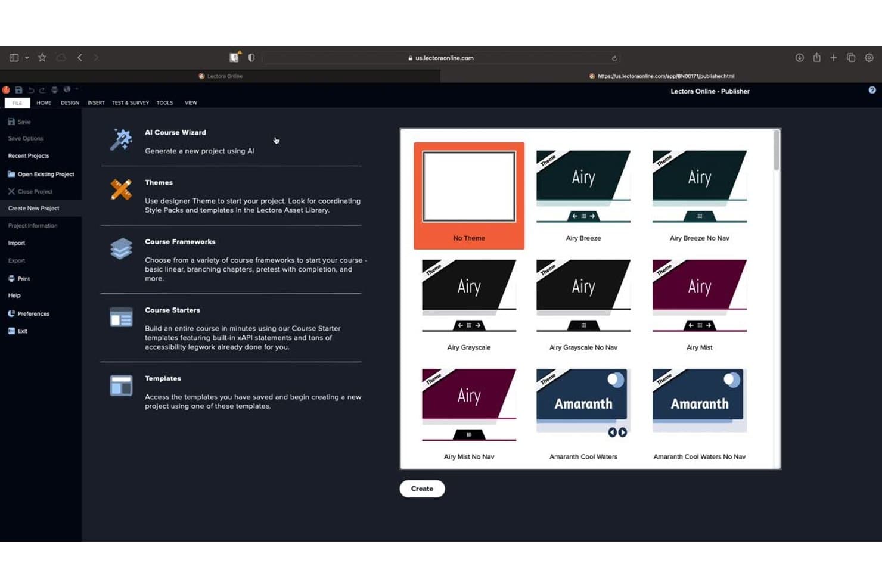Screen dimensions: 882x588
Task: Open Safari downloads icon
Action: pyautogui.click(x=800, y=58)
